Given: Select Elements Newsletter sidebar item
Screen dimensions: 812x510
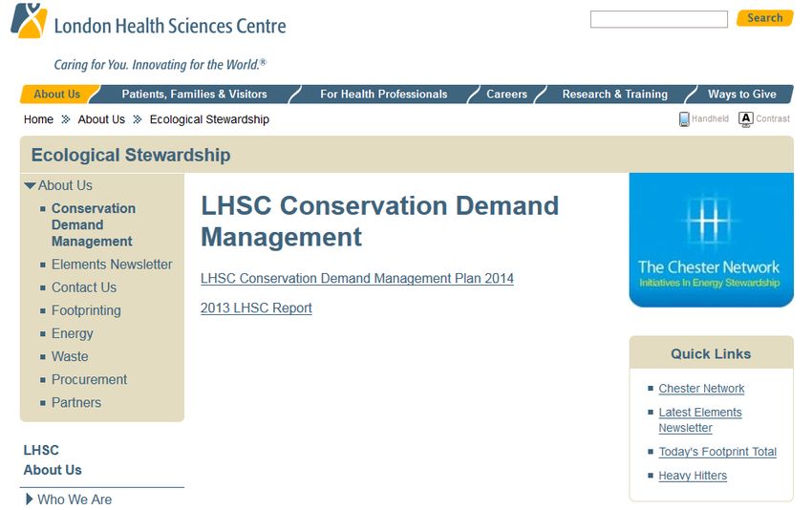Looking at the screenshot, I should pyautogui.click(x=112, y=265).
